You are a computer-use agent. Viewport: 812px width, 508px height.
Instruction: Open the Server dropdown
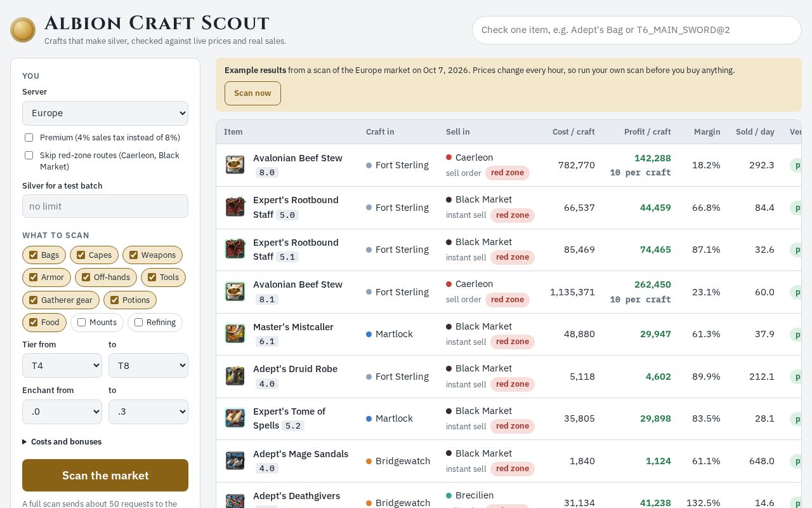tap(105, 113)
